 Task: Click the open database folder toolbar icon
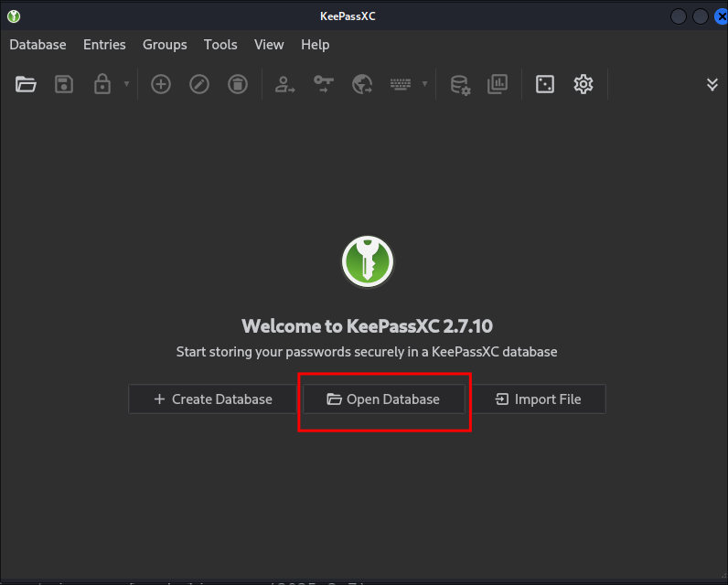26,84
